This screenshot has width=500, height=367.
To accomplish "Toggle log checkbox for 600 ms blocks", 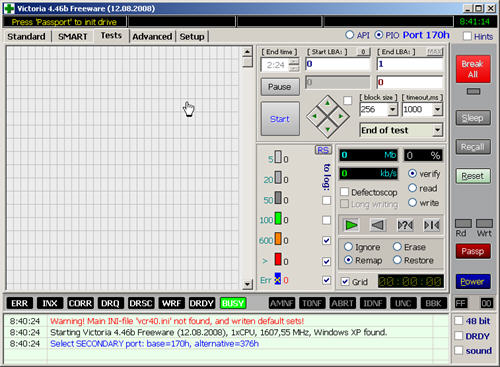I will pyautogui.click(x=327, y=240).
